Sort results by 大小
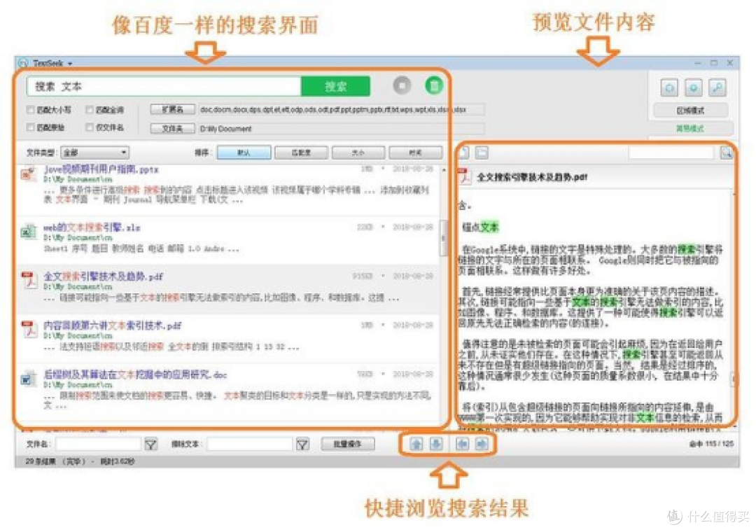The image size is (756, 532). (x=358, y=153)
